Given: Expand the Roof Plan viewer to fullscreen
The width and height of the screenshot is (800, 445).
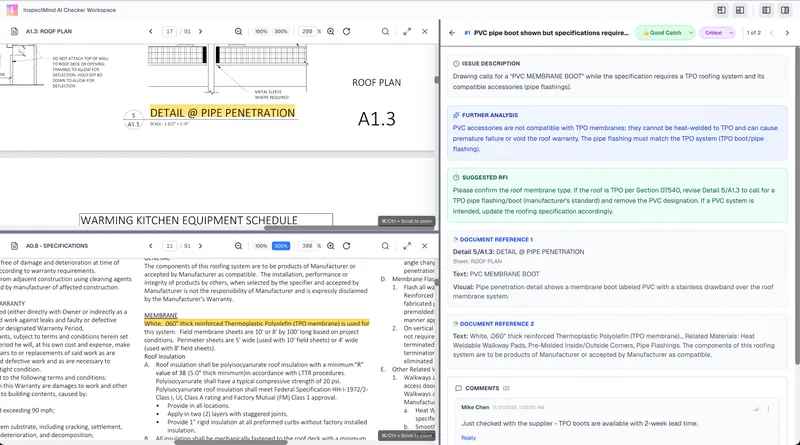Looking at the screenshot, I should [407, 32].
